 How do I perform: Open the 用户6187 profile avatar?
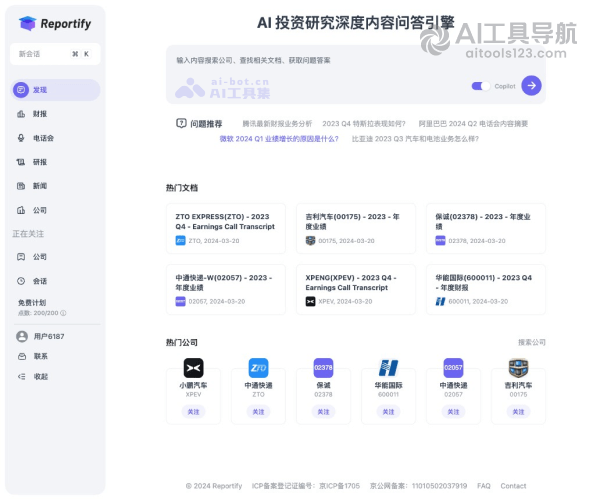[22, 336]
